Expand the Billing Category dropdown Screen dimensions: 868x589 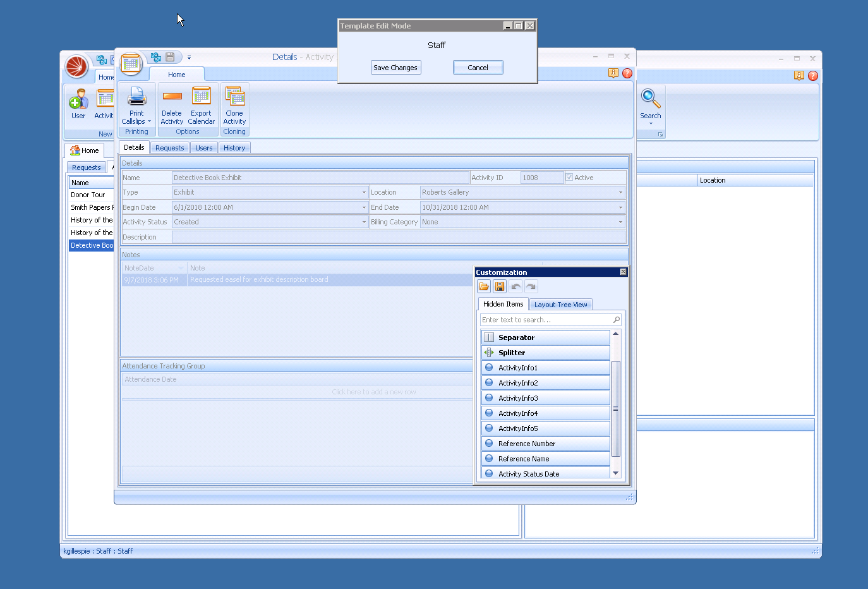click(x=620, y=222)
